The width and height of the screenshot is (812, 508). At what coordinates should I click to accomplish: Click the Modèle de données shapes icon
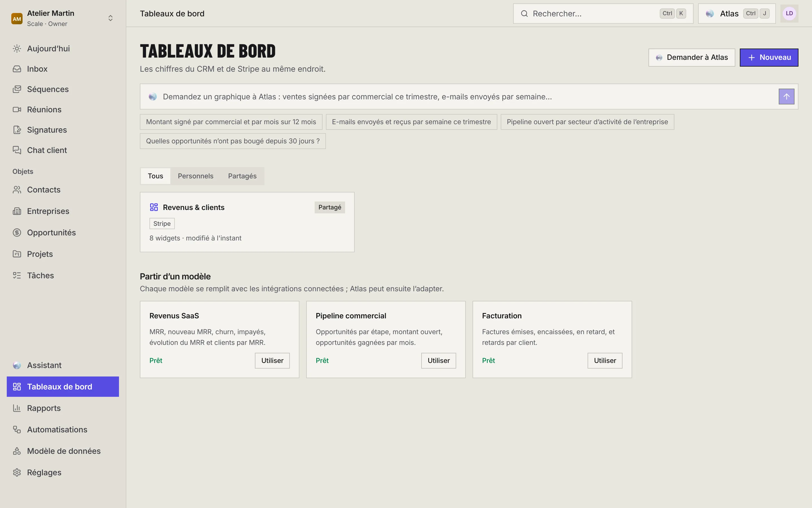coord(17,451)
